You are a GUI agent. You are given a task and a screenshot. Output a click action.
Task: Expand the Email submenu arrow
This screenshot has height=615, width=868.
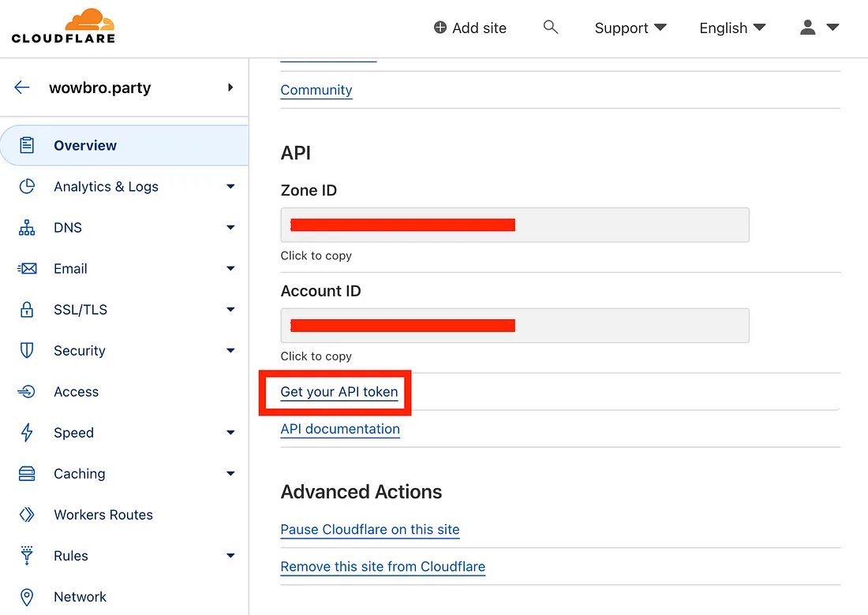pyautogui.click(x=231, y=268)
